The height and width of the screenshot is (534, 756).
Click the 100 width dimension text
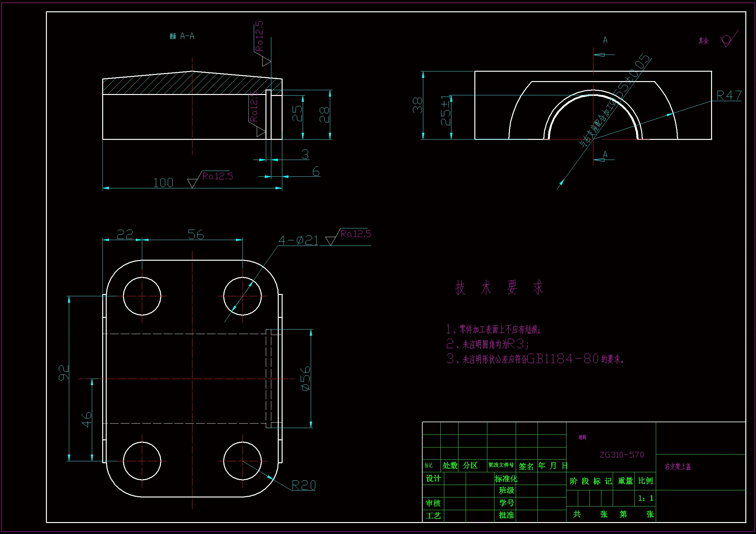[x=163, y=183]
